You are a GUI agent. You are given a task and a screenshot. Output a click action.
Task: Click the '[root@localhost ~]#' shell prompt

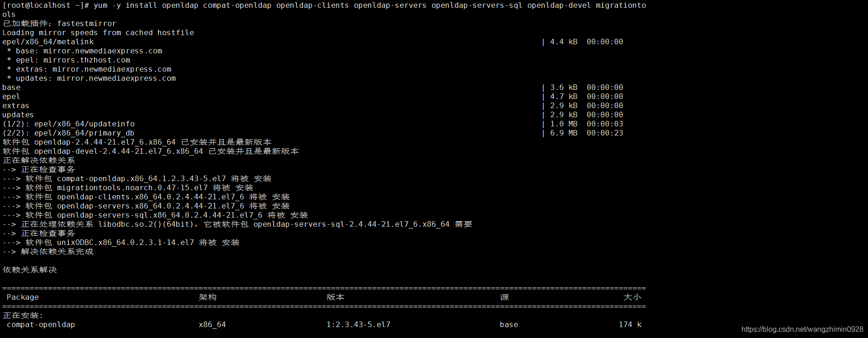click(46, 5)
